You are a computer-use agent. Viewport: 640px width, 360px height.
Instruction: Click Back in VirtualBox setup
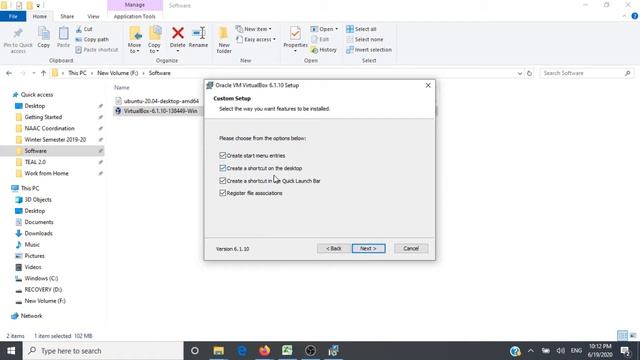(x=333, y=248)
